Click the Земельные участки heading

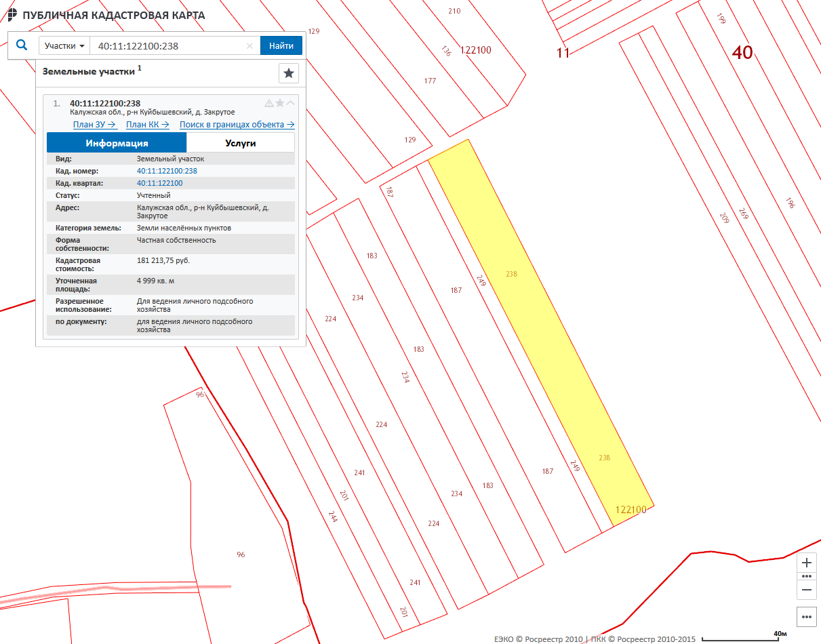coord(89,71)
